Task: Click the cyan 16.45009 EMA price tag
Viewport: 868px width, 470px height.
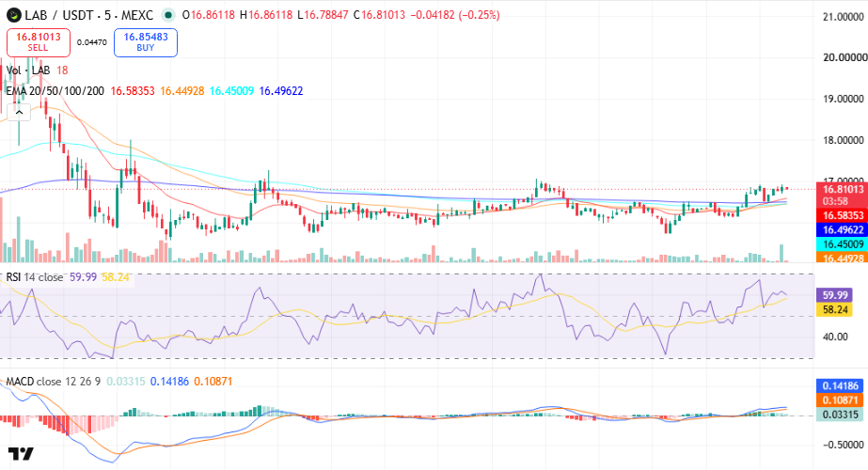Action: (842, 244)
